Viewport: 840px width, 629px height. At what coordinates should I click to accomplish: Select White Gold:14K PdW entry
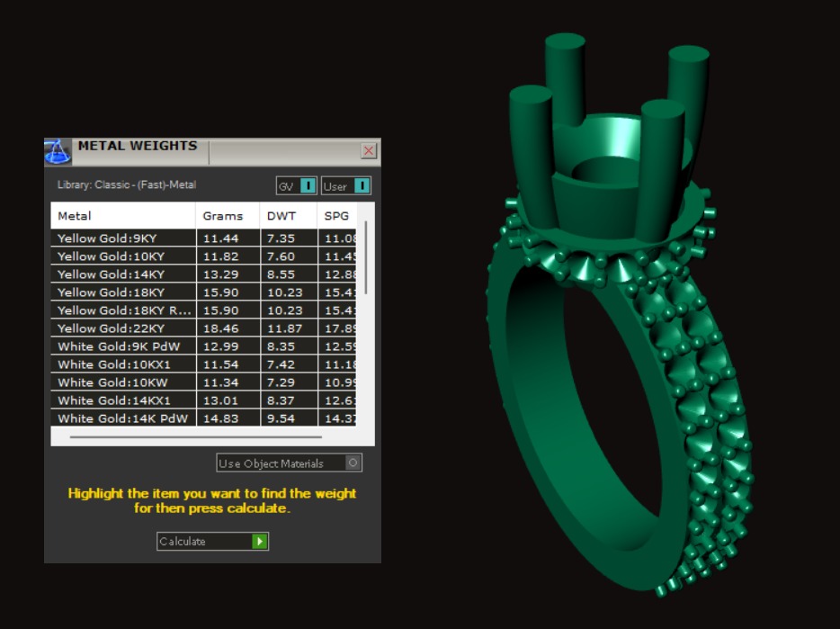(x=122, y=418)
